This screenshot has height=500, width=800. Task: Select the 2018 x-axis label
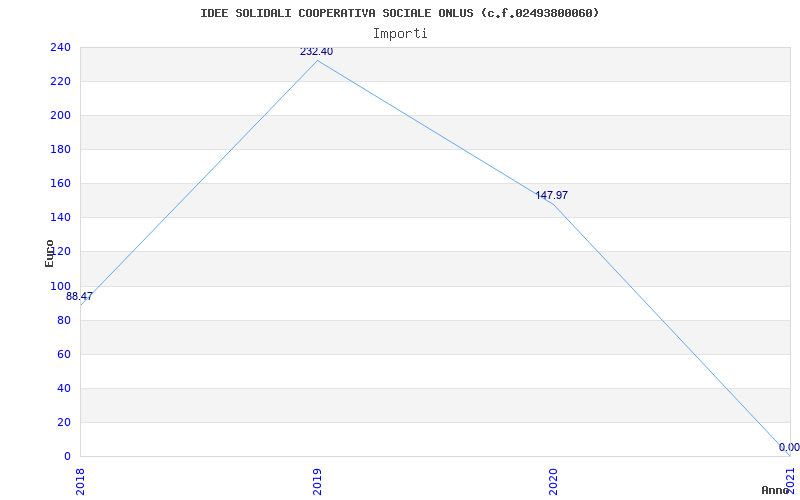coord(80,481)
